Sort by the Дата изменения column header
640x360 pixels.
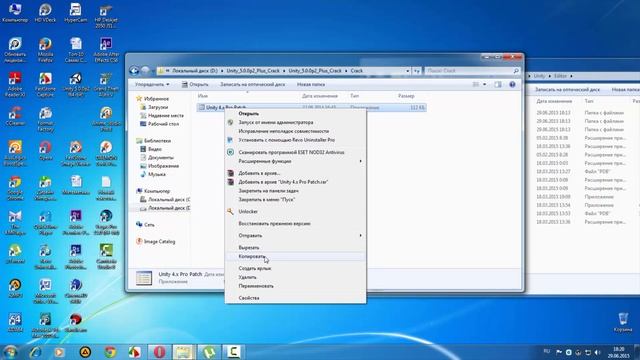point(320,96)
